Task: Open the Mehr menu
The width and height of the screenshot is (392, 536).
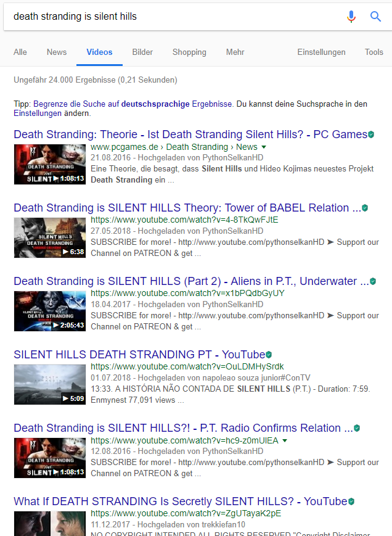Action: [x=235, y=52]
